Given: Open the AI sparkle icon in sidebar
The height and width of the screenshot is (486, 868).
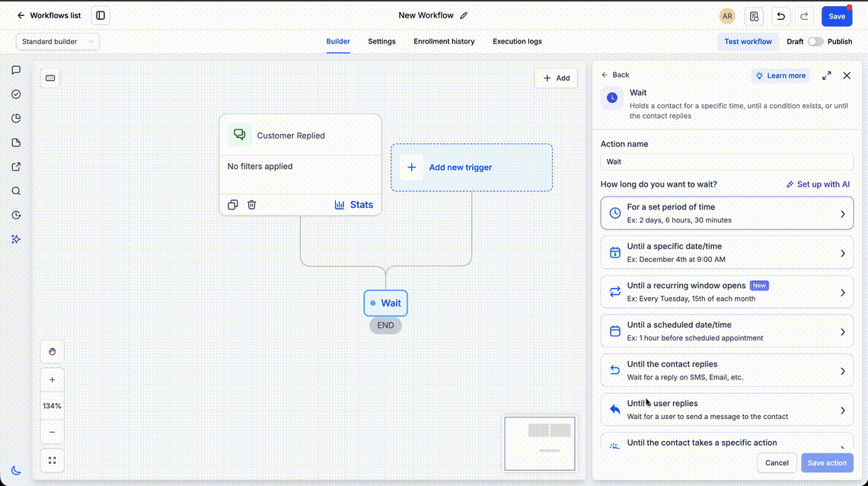Looking at the screenshot, I should point(16,239).
